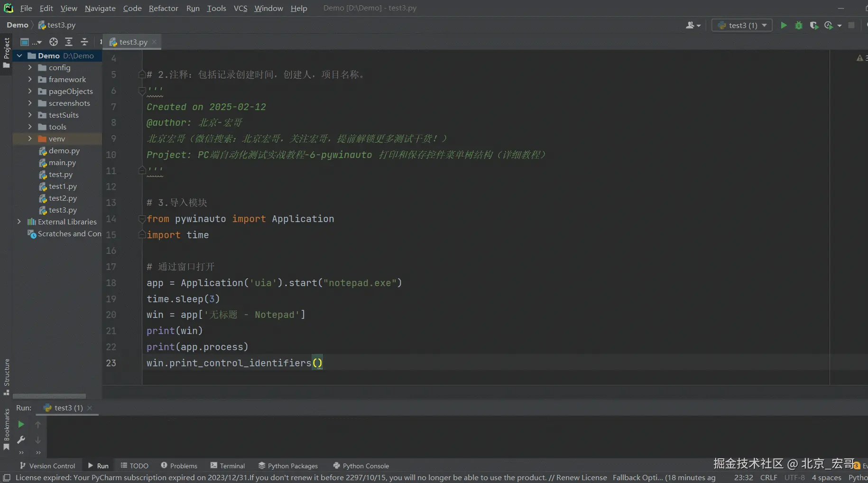
Task: Fold the import block at line 14
Action: tap(141, 219)
